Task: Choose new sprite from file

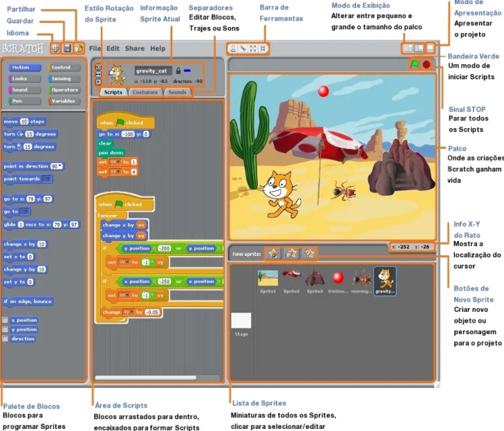Action: (x=291, y=254)
